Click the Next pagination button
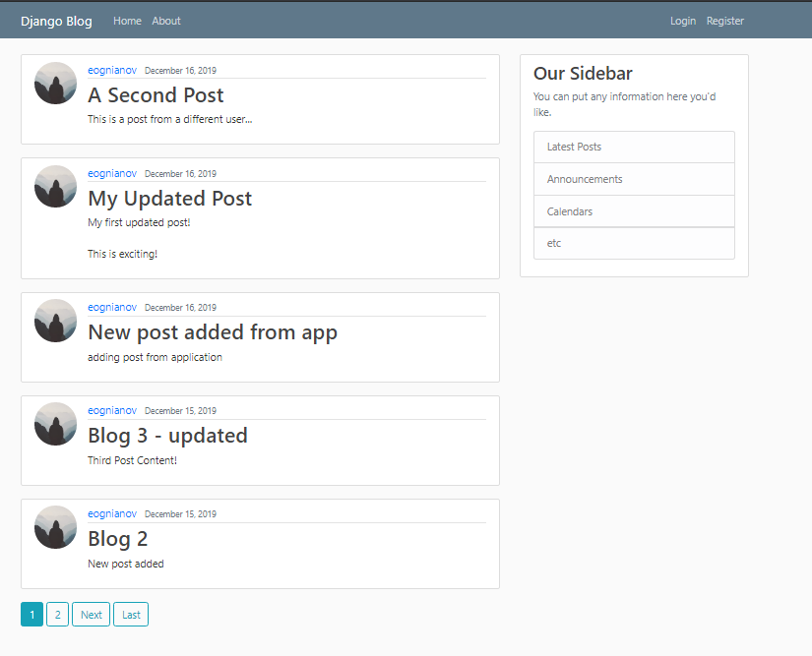812x656 pixels. click(x=92, y=614)
